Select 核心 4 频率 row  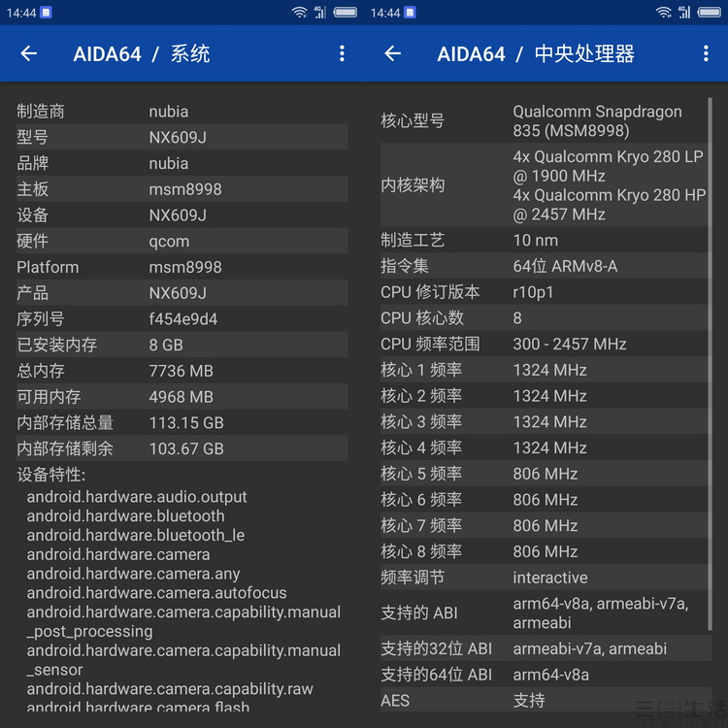(546, 448)
